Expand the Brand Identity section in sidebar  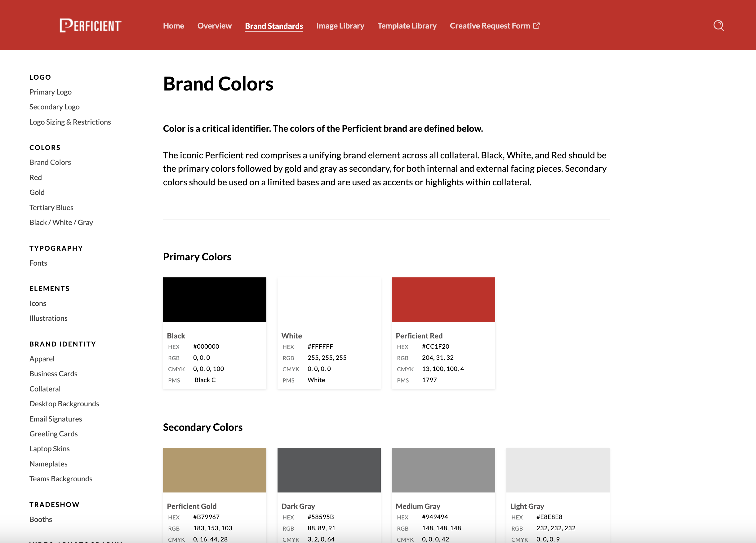(63, 344)
